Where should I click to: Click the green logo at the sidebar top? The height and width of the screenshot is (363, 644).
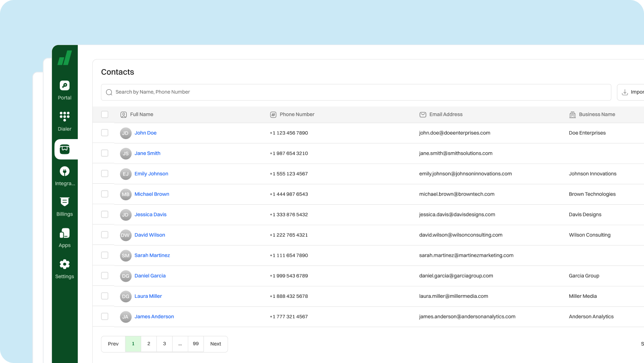(64, 57)
